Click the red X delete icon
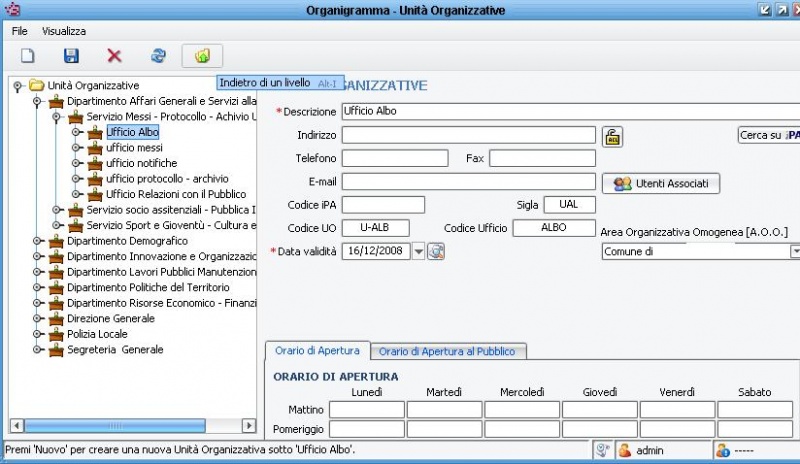Viewport: 800px width, 464px height. [x=114, y=57]
